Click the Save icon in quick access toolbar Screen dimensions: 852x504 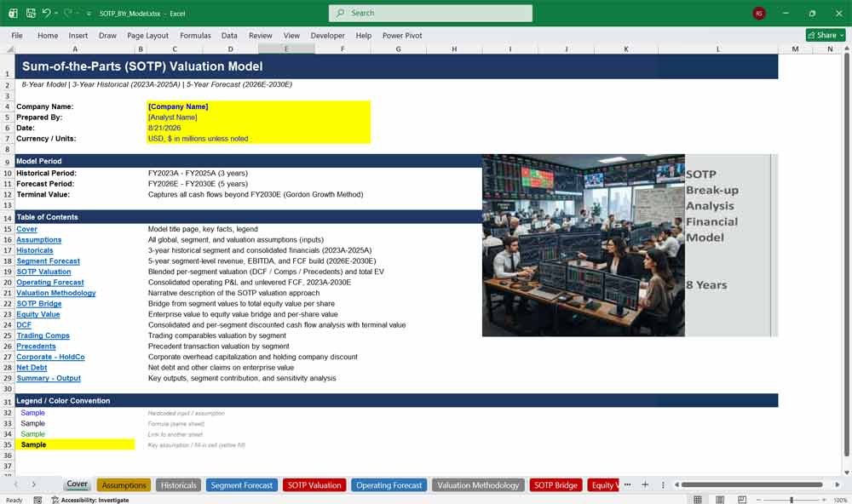tap(31, 13)
